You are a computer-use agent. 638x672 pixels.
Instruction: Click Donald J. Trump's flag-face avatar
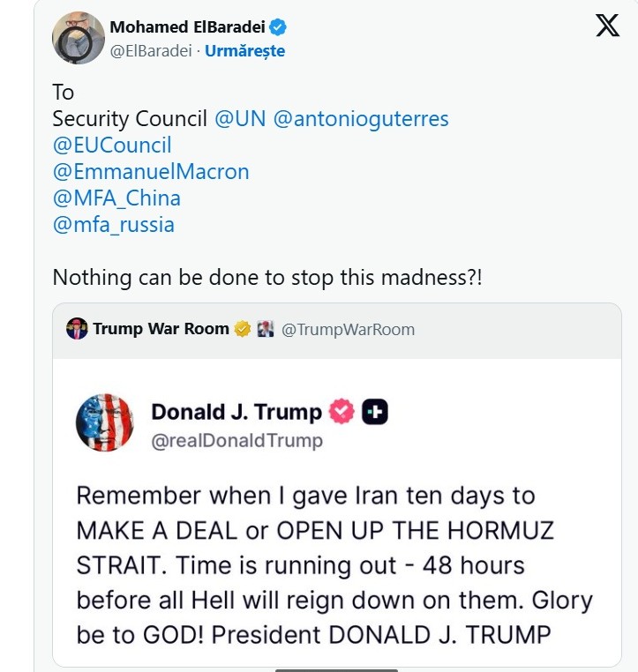(105, 422)
